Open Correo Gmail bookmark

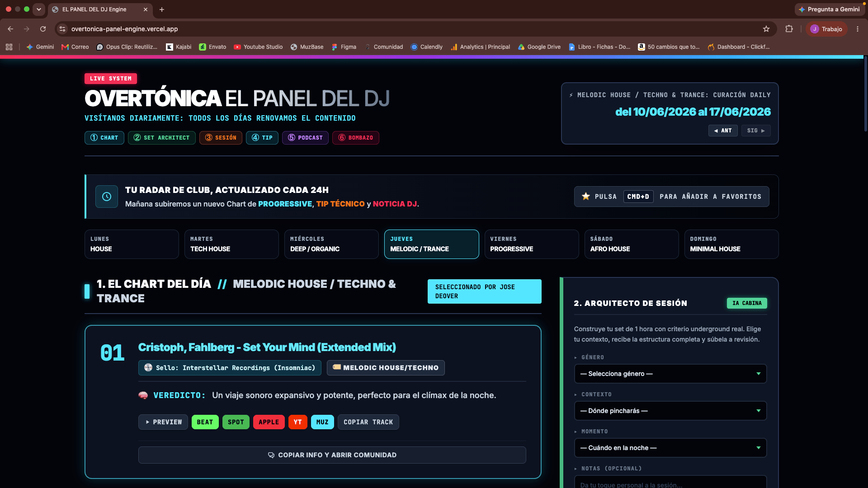(75, 47)
